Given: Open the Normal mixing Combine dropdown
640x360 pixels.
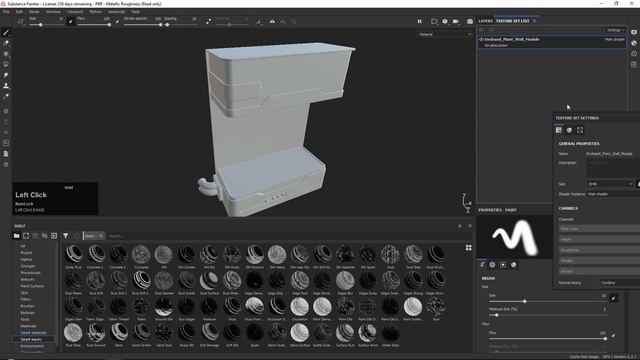Looking at the screenshot, I should (x=620, y=282).
